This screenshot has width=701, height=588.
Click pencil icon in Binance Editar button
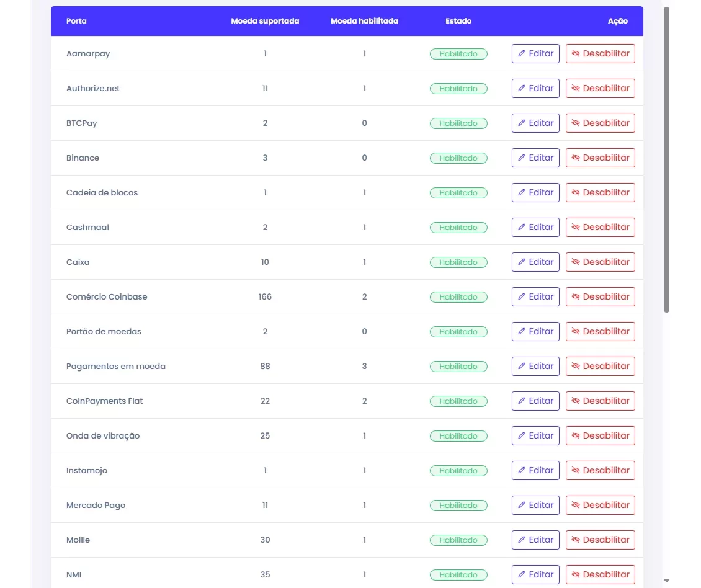[x=522, y=158]
